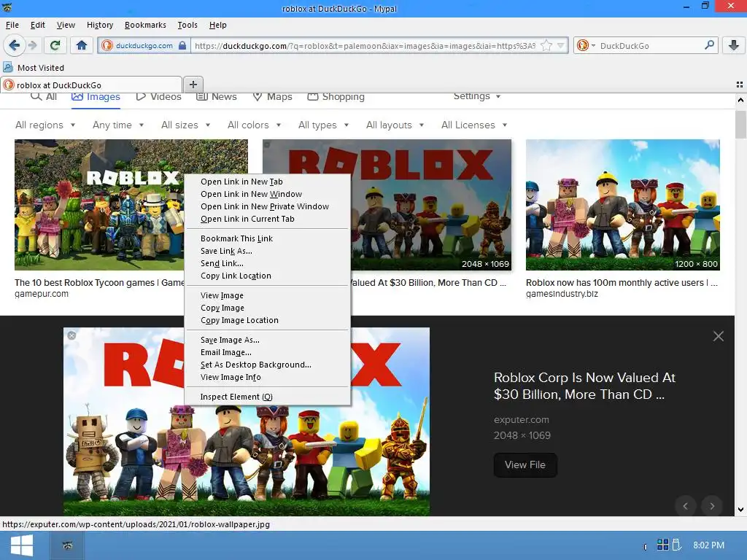
Task: Show next image with right chevron
Action: [712, 506]
